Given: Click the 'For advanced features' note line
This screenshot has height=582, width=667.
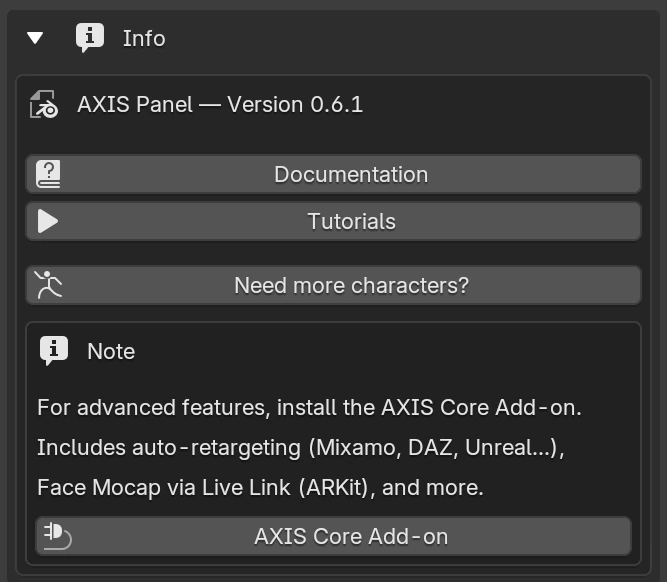Looking at the screenshot, I should 309,408.
